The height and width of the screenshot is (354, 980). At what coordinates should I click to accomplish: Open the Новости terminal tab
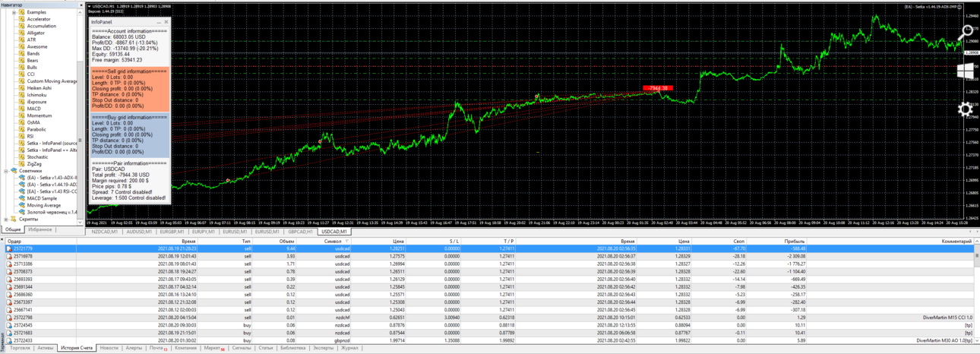[x=109, y=348]
